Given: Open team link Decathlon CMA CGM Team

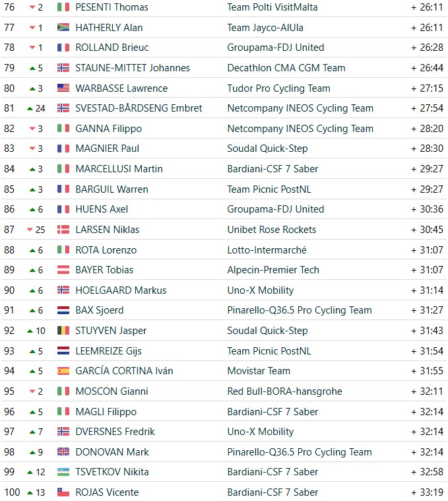Looking at the screenshot, I should pyautogui.click(x=286, y=68).
